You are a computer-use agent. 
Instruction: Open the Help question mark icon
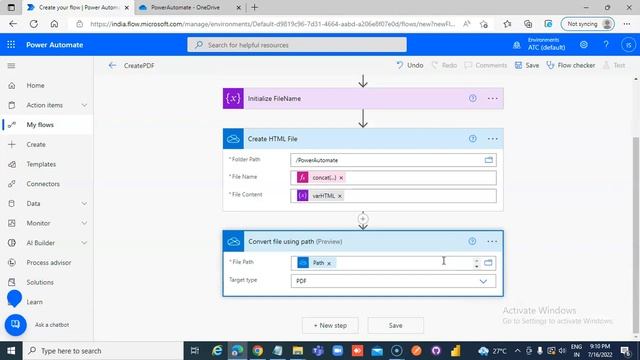click(x=606, y=44)
